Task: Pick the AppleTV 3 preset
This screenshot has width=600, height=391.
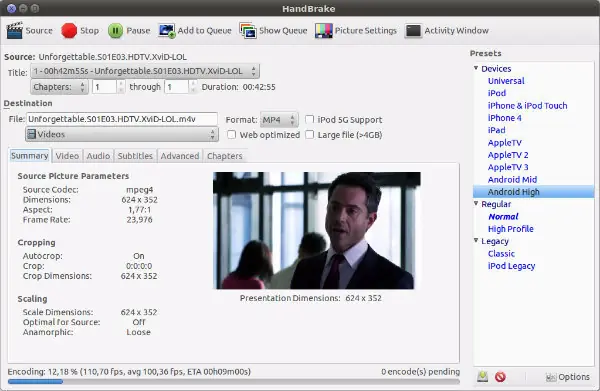Action: pos(508,167)
